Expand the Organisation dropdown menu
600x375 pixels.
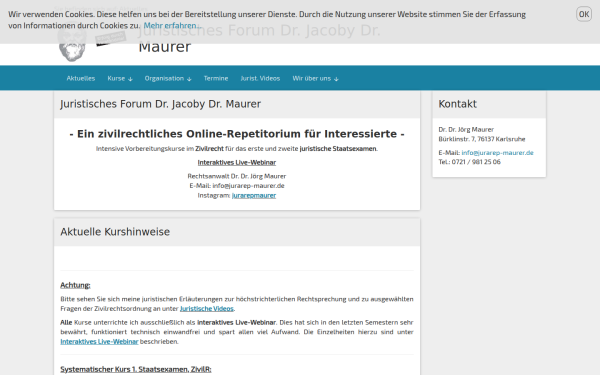click(x=168, y=78)
